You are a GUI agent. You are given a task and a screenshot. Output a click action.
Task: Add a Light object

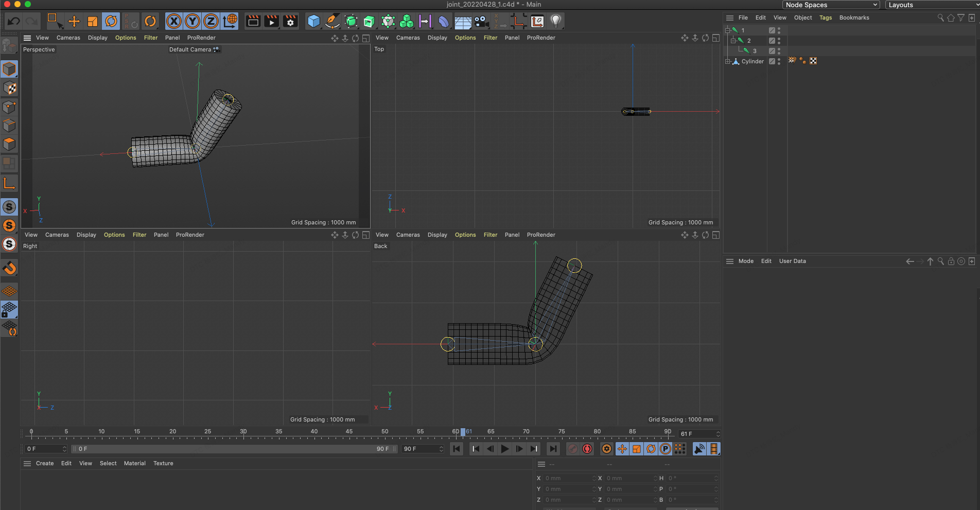tap(556, 21)
